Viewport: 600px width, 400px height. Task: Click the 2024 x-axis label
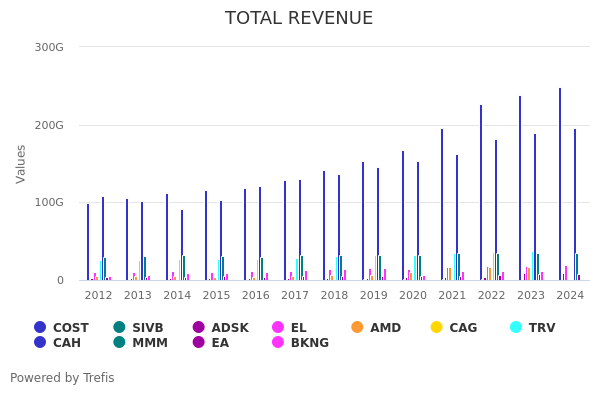570,295
